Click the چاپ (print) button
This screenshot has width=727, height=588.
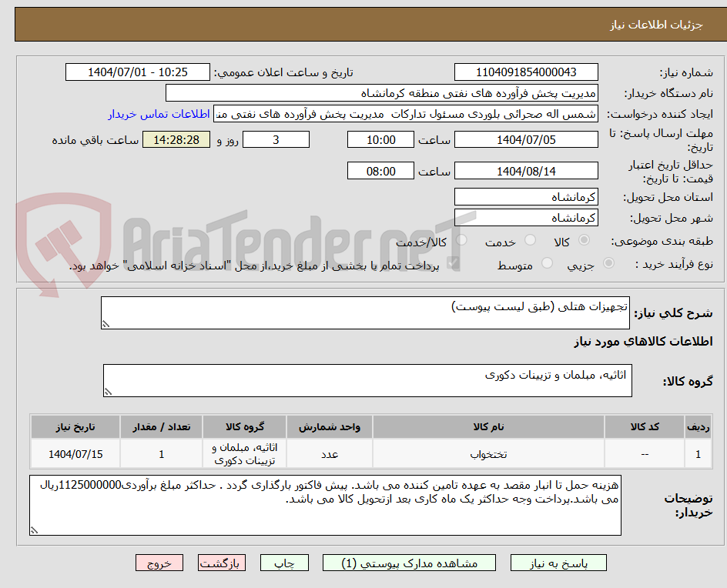tap(285, 563)
